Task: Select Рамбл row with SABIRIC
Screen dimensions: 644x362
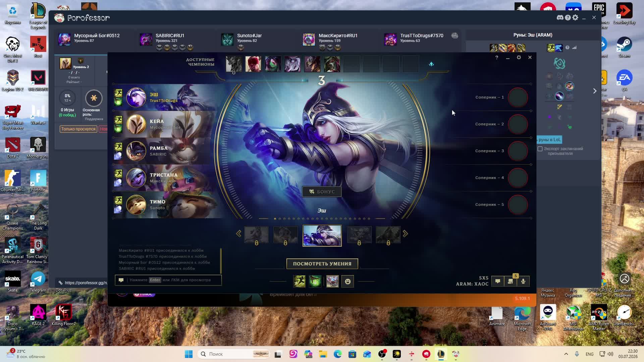Action: click(x=166, y=151)
